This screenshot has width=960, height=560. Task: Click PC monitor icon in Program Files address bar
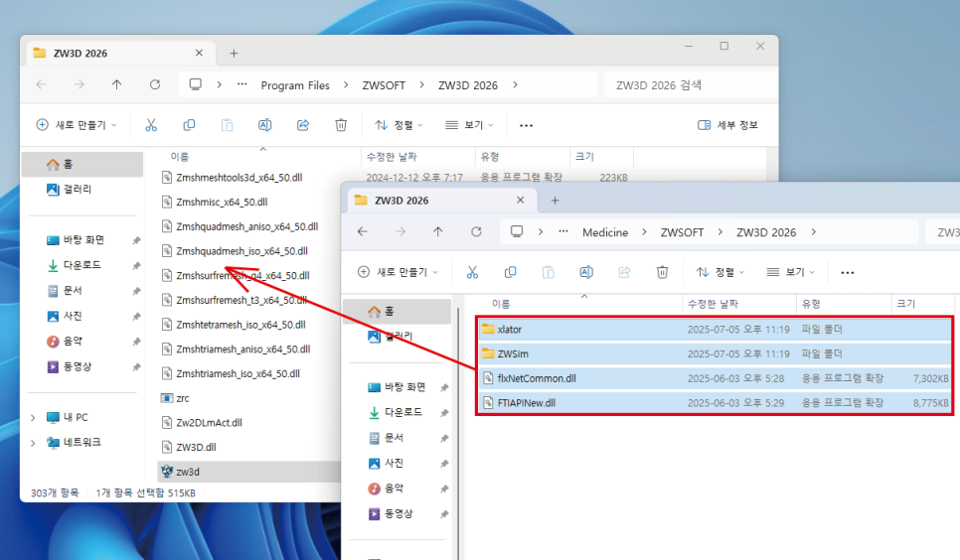tap(196, 84)
